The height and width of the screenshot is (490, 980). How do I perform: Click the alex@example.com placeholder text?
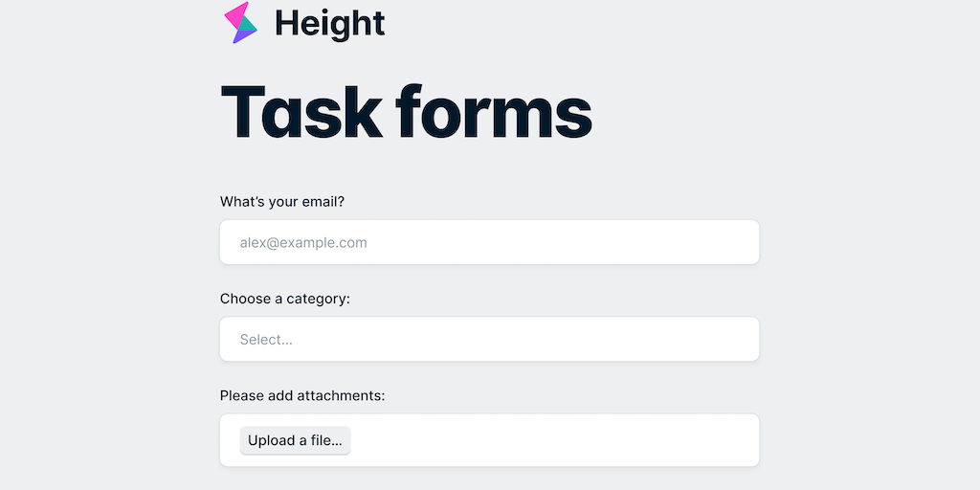[x=303, y=243]
